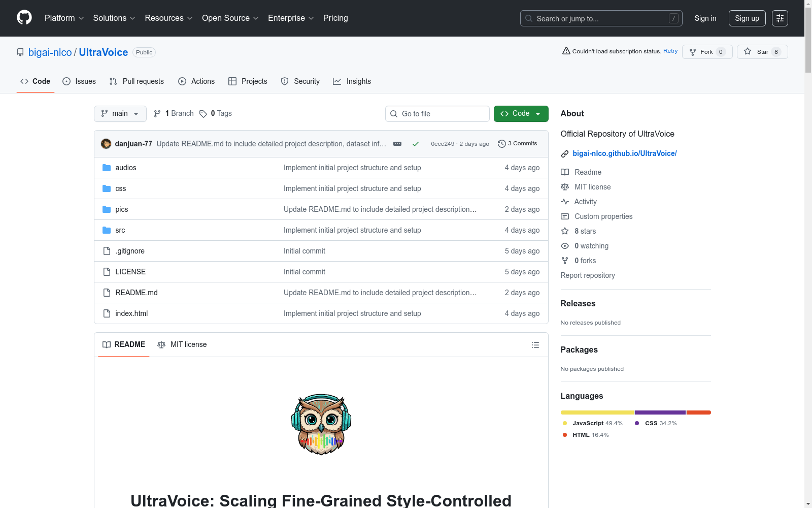
Task: Switch to the Insights tab
Action: tap(352, 81)
